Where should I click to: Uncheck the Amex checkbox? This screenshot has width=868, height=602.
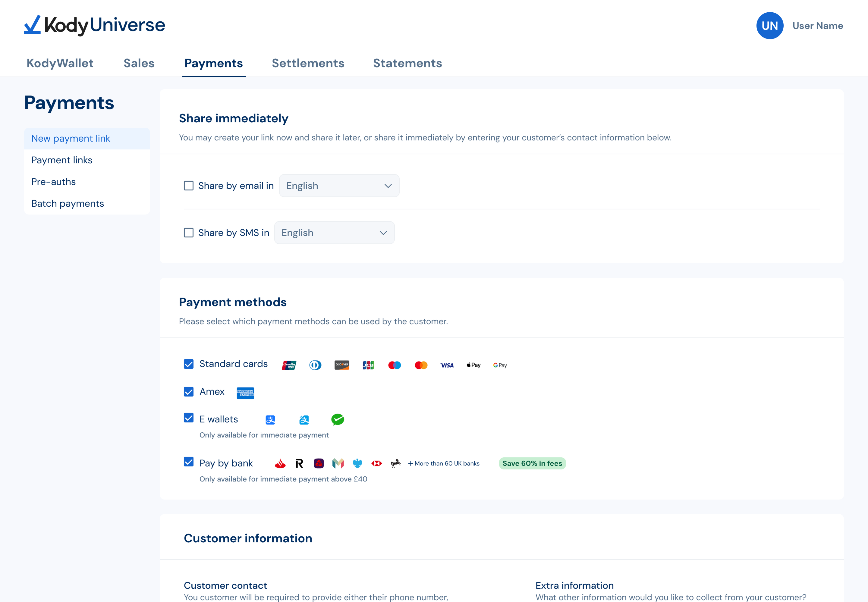pos(189,392)
